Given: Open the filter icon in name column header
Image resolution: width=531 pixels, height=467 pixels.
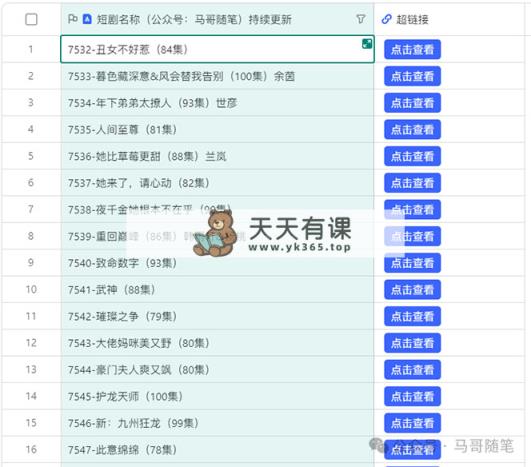Looking at the screenshot, I should tap(361, 19).
